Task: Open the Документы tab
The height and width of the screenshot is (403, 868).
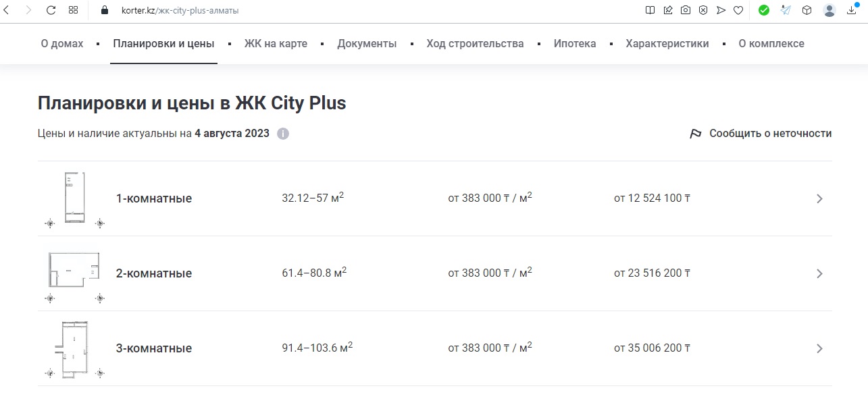Action: (x=367, y=43)
